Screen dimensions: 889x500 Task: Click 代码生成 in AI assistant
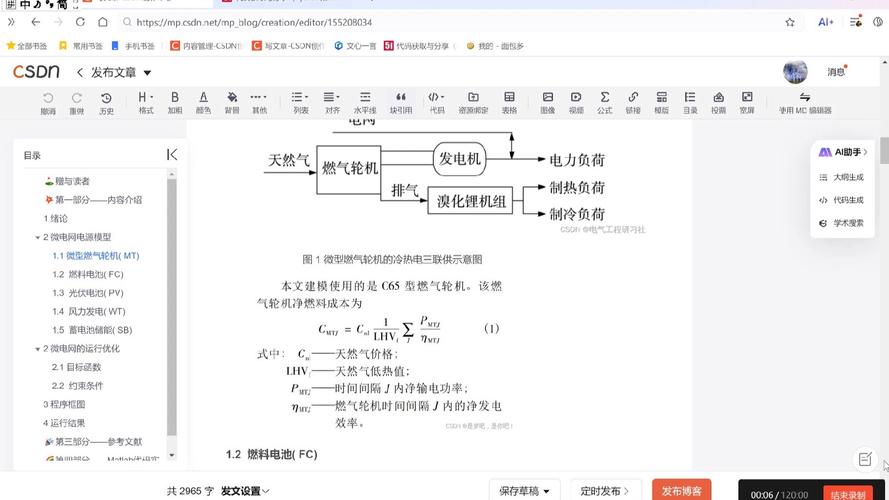(x=841, y=200)
